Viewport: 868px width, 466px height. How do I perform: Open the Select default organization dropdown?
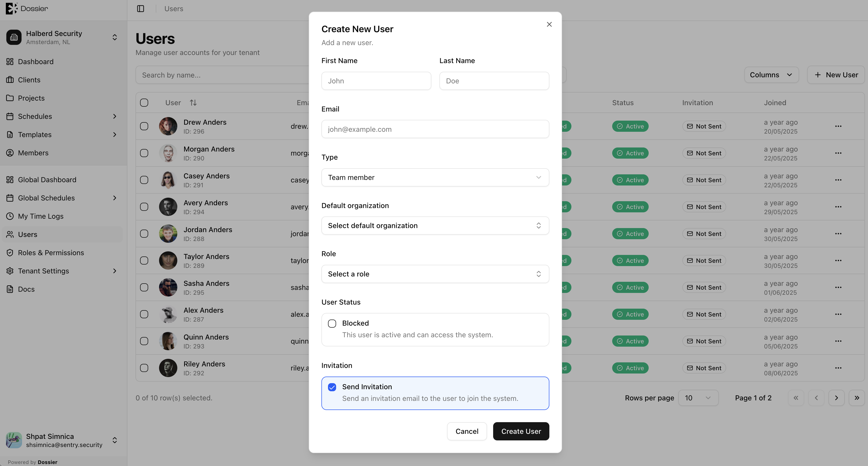[435, 226]
